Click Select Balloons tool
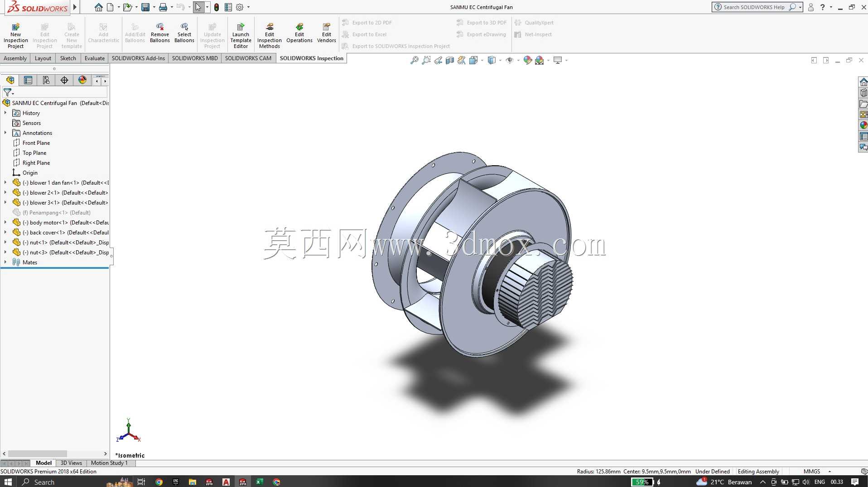The height and width of the screenshot is (487, 868). tap(184, 33)
